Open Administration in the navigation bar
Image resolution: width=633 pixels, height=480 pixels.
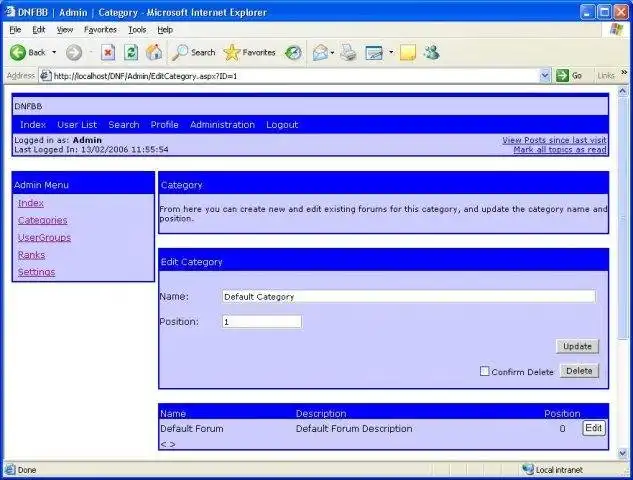tap(222, 125)
